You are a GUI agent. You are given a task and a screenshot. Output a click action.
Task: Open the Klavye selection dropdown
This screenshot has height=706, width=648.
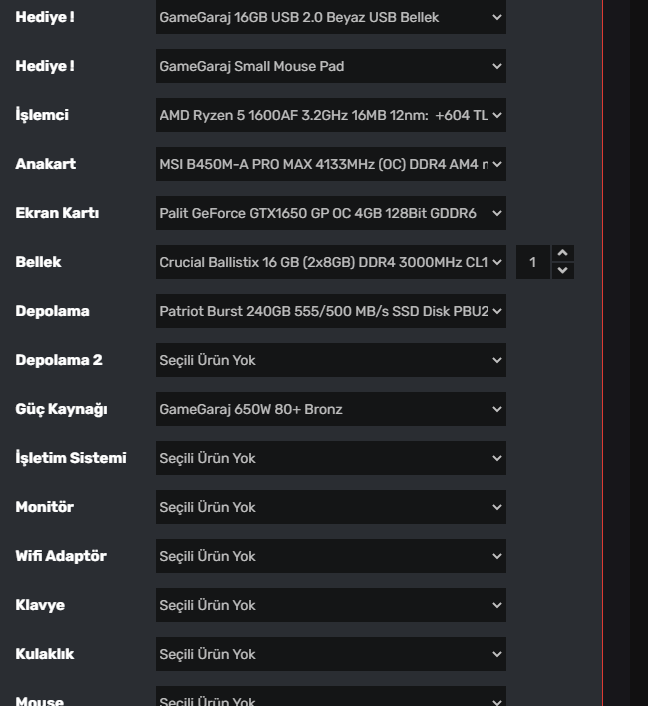click(x=330, y=605)
